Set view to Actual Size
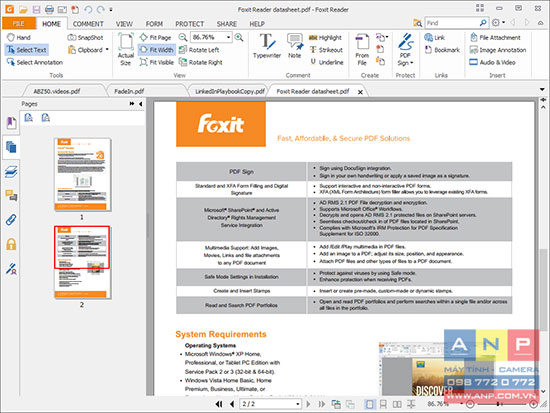 pyautogui.click(x=126, y=49)
